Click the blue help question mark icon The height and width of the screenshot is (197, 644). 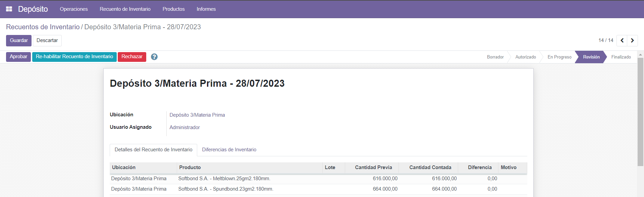[154, 57]
